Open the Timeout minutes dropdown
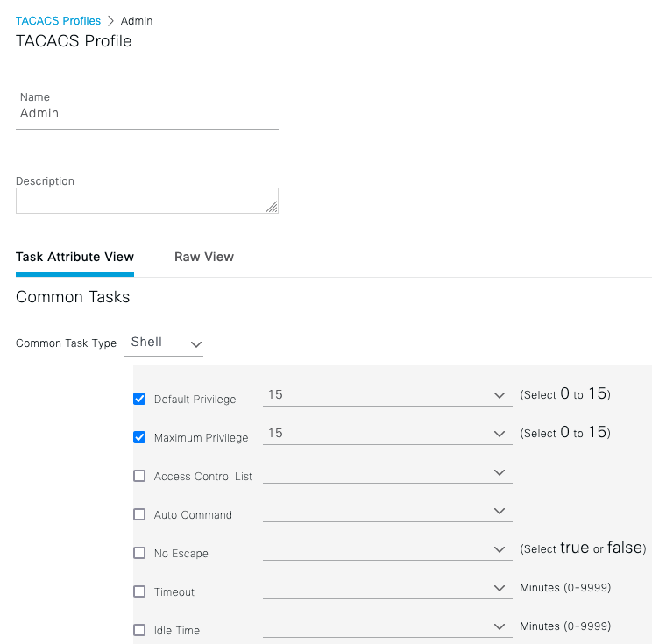The width and height of the screenshot is (652, 644). pyautogui.click(x=386, y=589)
